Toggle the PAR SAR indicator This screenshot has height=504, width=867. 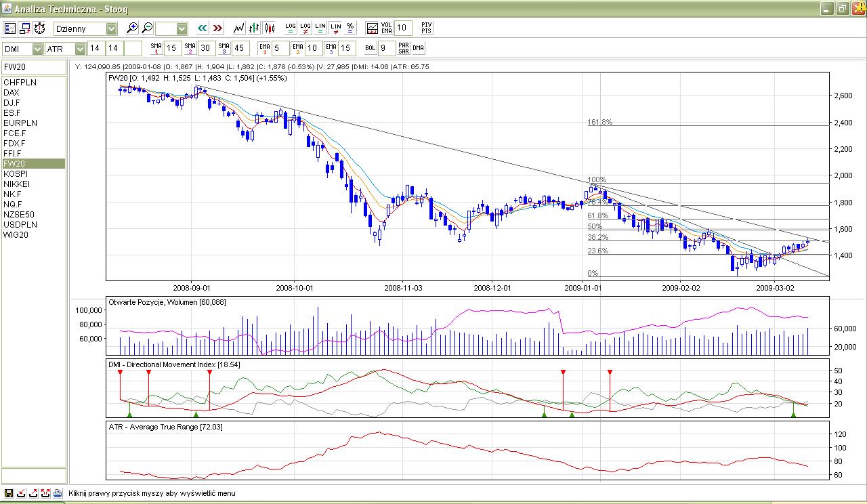(404, 48)
